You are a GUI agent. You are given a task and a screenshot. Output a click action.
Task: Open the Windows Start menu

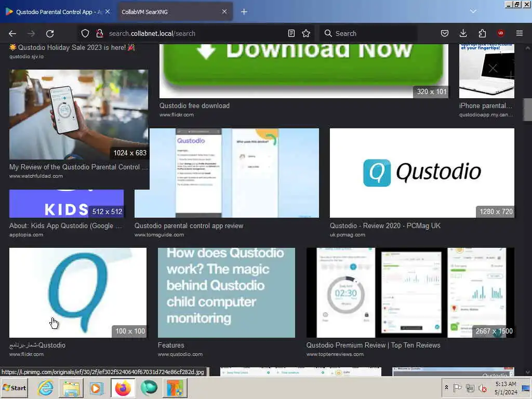[x=14, y=388]
